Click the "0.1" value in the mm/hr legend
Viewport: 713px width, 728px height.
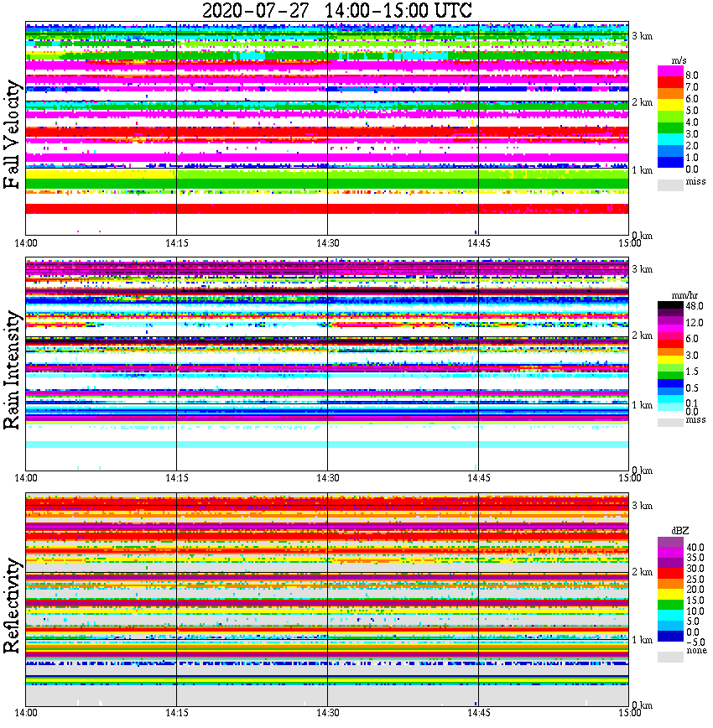pos(692,403)
